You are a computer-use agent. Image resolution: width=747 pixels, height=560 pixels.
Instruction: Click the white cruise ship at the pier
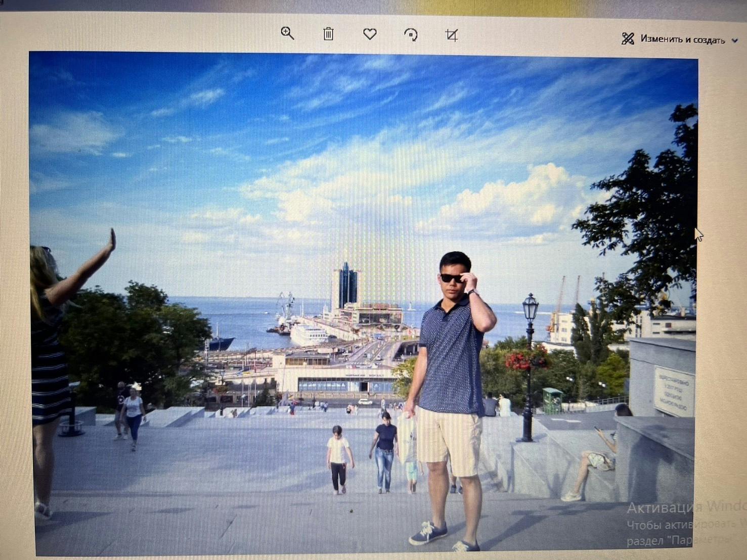pos(310,333)
